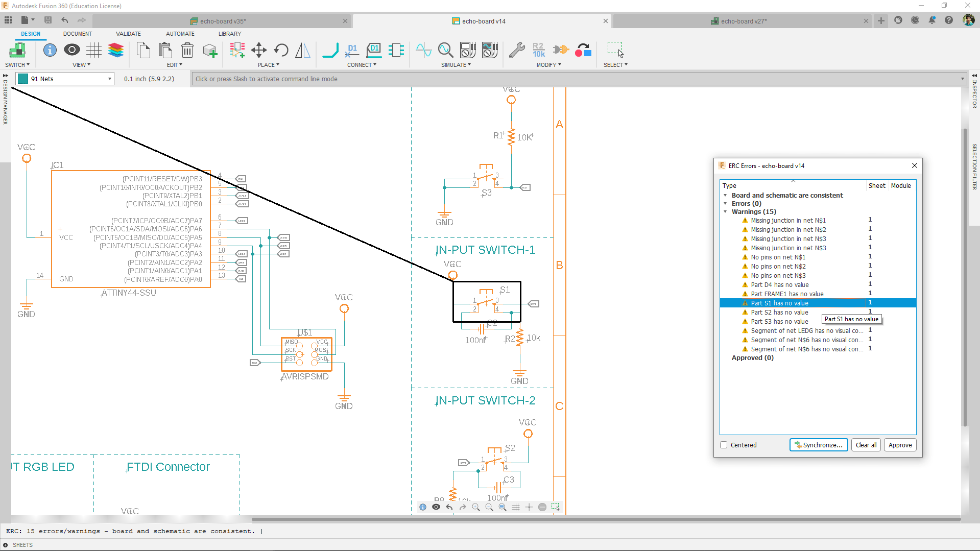980x551 pixels.
Task: Click the Simulate waveform icon
Action: 423,50
